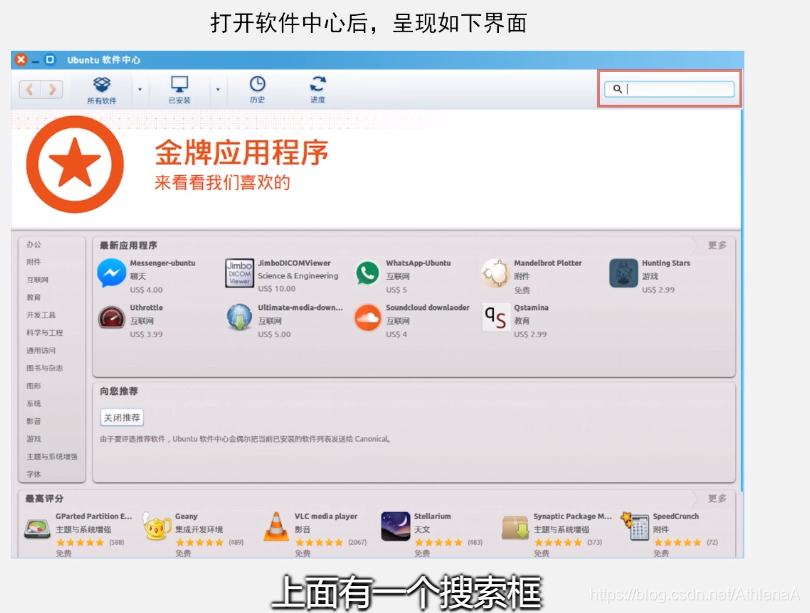This screenshot has height=613, width=810.
Task: Focus the search input box
Action: pyautogui.click(x=669, y=89)
